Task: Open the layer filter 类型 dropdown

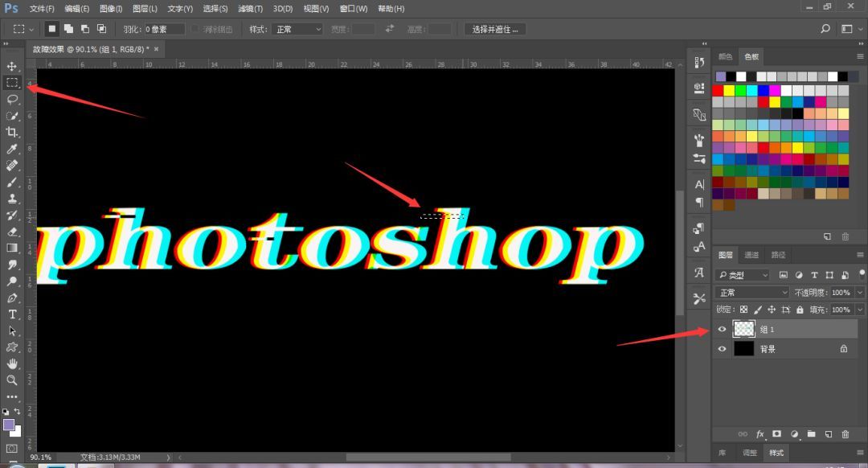Action: click(x=743, y=275)
